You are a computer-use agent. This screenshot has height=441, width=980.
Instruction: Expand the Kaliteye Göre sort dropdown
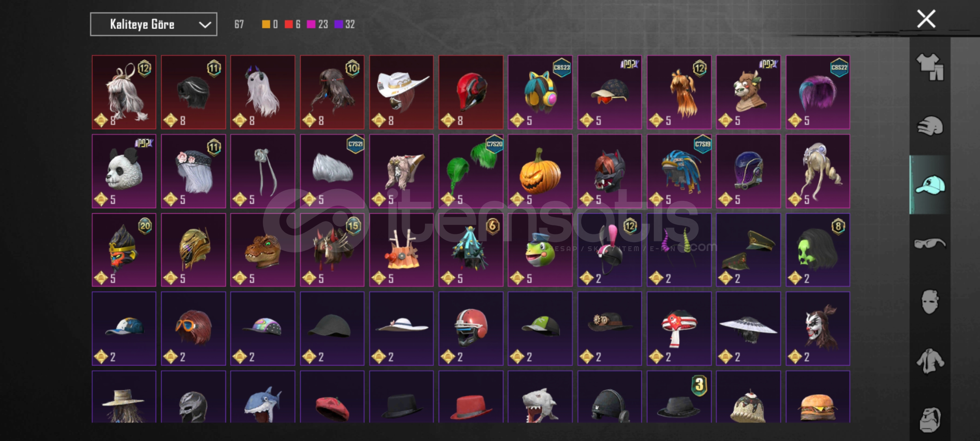coord(153,24)
